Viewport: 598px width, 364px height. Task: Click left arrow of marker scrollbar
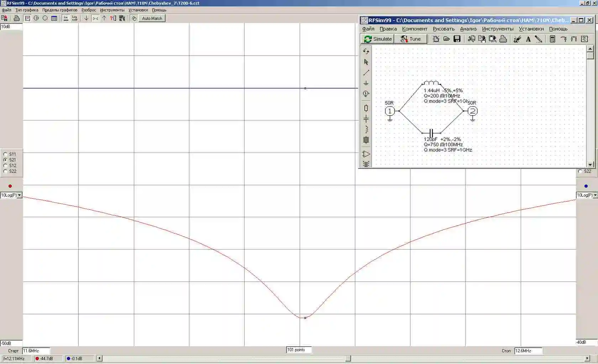point(100,359)
